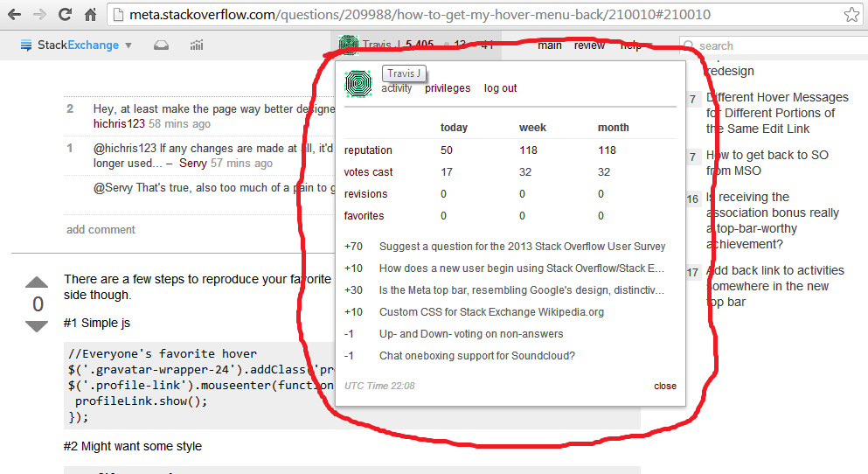
Task: Open 'Add back link to activities' related question
Action: pos(775,286)
